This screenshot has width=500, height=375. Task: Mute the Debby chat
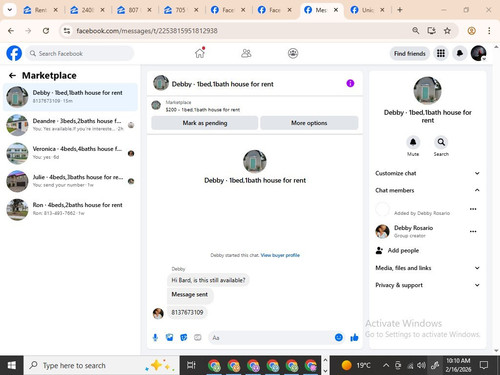click(413, 142)
